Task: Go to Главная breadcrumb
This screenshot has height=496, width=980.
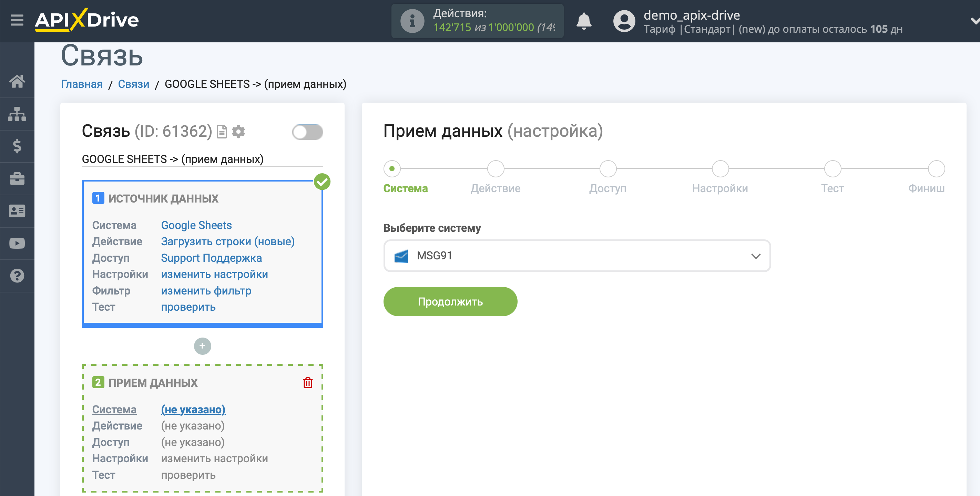Action: pyautogui.click(x=82, y=84)
